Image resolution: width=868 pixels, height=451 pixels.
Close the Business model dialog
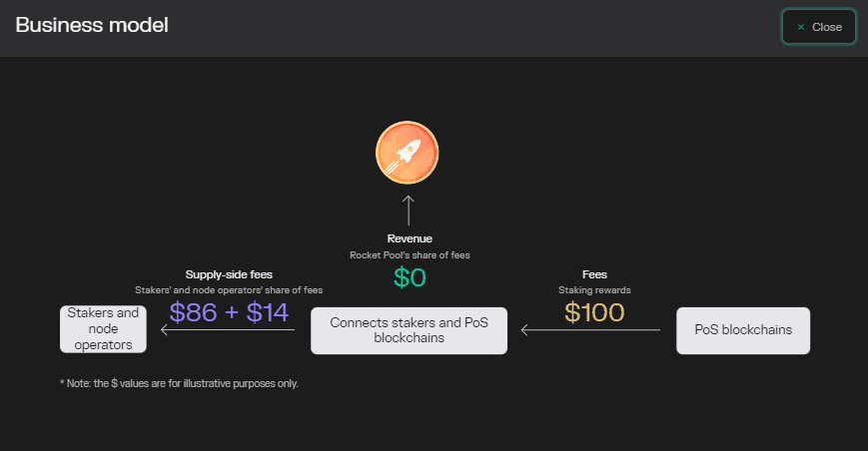click(x=818, y=27)
